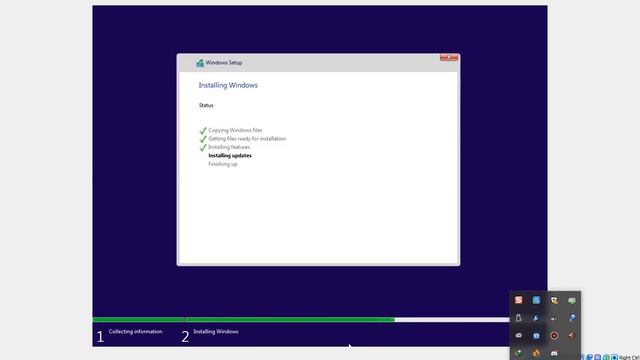Viewport: 640px width, 360px height.
Task: Click step 2 "Installing Windows" label
Action: [216, 331]
